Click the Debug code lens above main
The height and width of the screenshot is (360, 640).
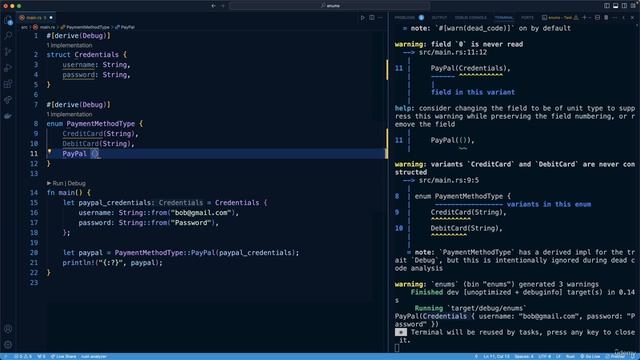[x=76, y=183]
